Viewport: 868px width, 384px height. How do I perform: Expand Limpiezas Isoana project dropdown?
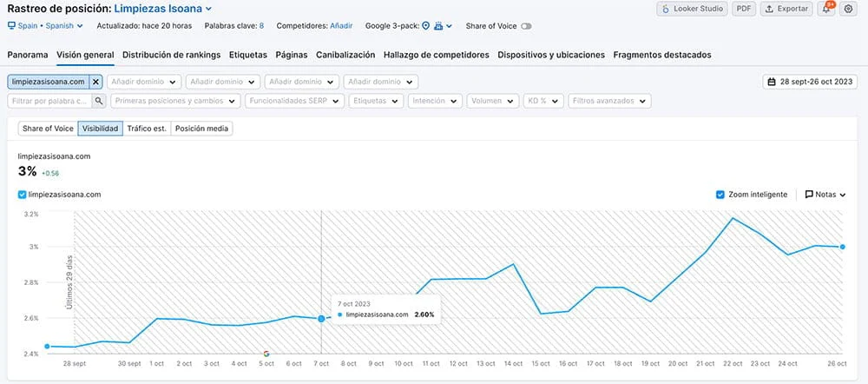(208, 9)
